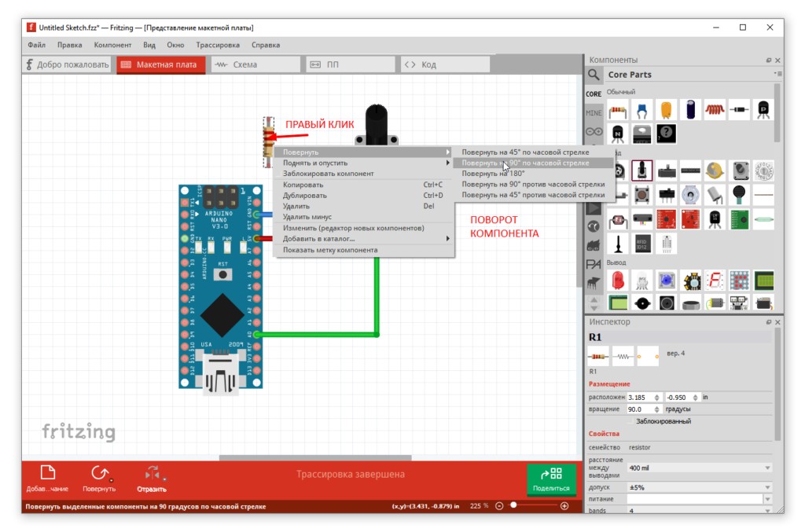Add a note with Добав...чание button
Screen dimensions: 805x532
47,479
